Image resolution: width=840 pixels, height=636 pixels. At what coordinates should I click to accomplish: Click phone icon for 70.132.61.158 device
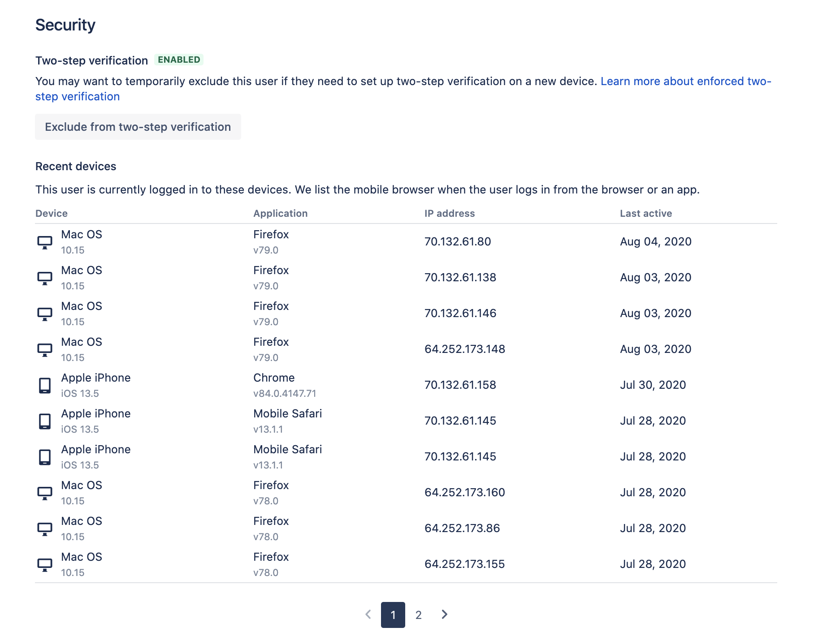click(x=44, y=385)
